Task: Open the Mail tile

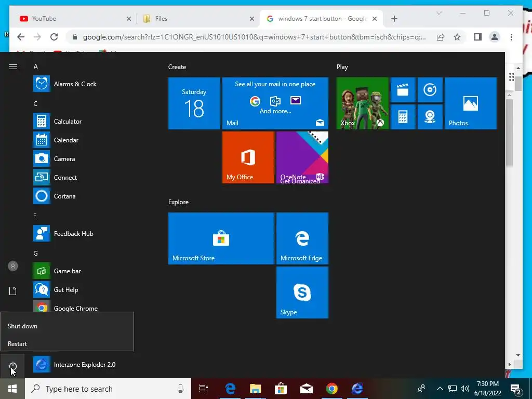Action: (275, 103)
